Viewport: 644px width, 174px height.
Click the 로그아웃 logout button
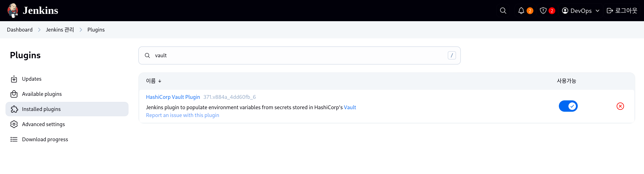[x=622, y=11]
